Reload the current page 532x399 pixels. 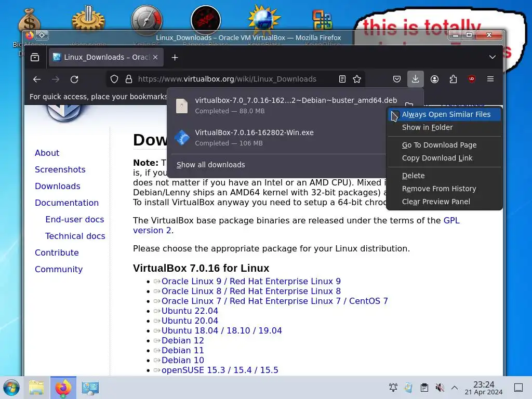coord(74,79)
